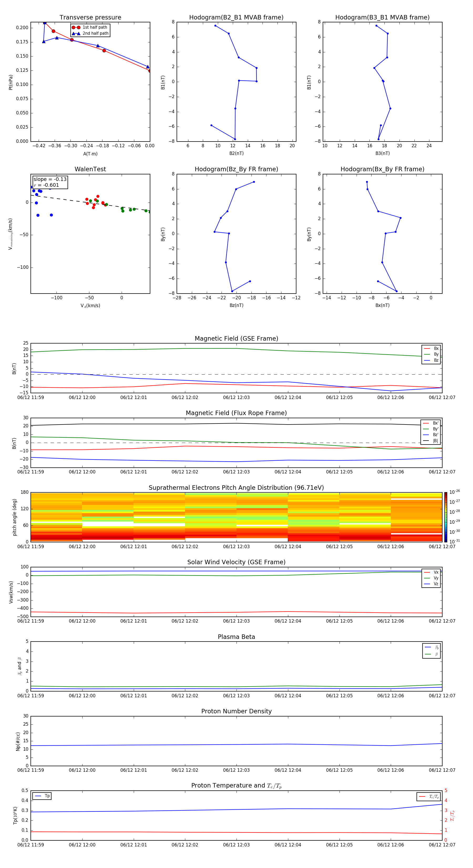Click the "180" tick on pitch angle axis
Screen dimensions: 473x868
coord(25,492)
